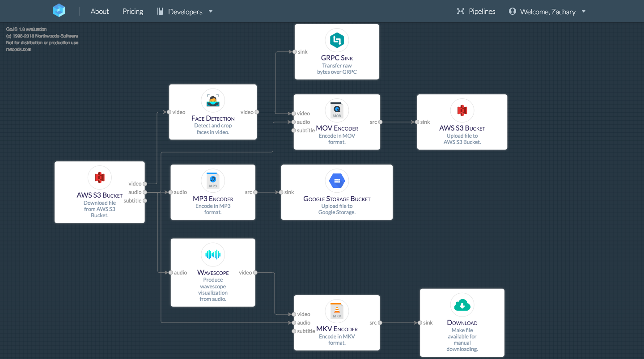Click the video input port on MKV Encoder

[294, 314]
